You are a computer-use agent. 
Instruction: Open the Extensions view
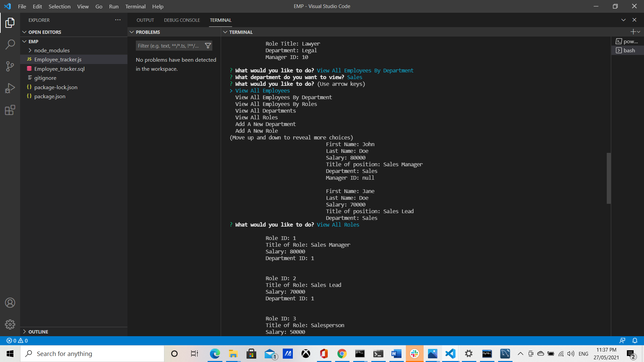(10, 110)
